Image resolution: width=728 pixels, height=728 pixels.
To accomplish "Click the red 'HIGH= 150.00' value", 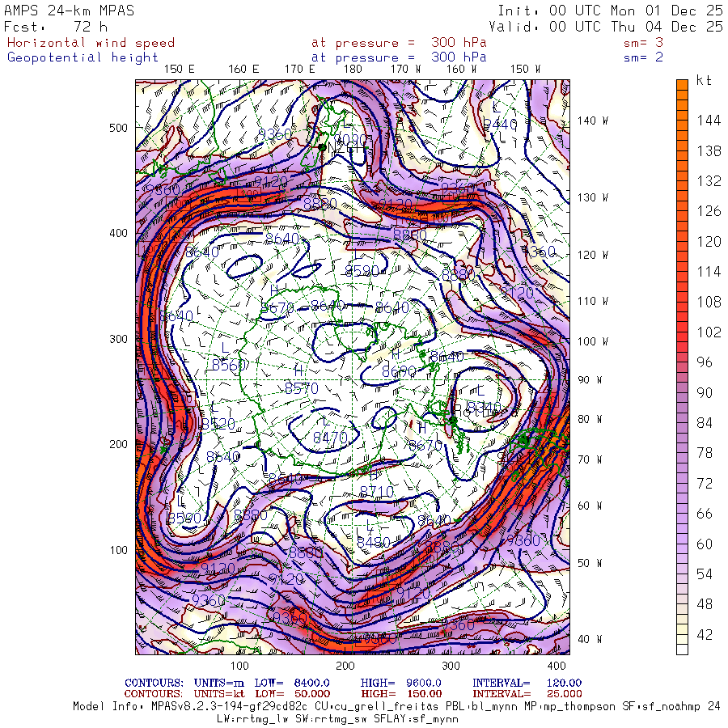I will (400, 694).
